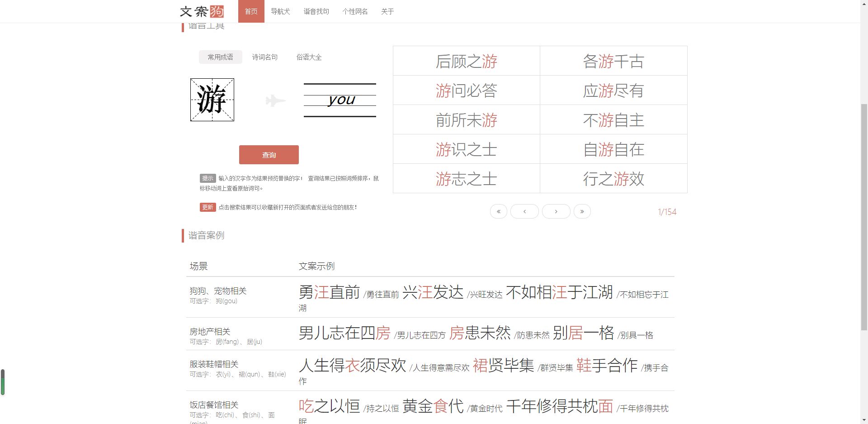Screen dimensions: 868x424
Task: Click result 游问必答
Action: pyautogui.click(x=467, y=91)
